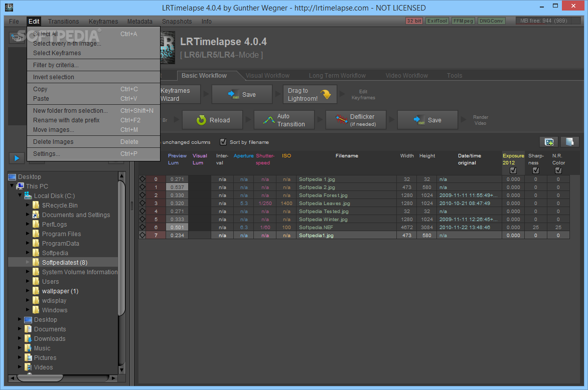Open the Transitions menu
Viewport: 588px width, 390px height.
pos(63,22)
